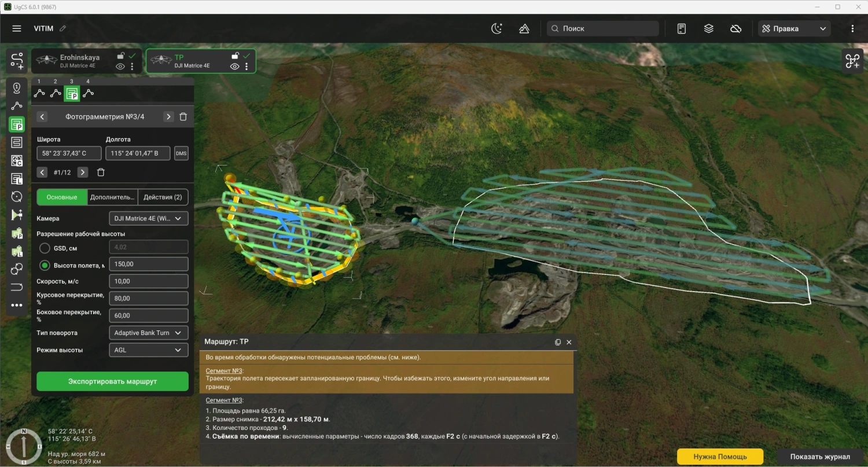
Task: Edit the VITIM mission name pencil
Action: (x=63, y=28)
